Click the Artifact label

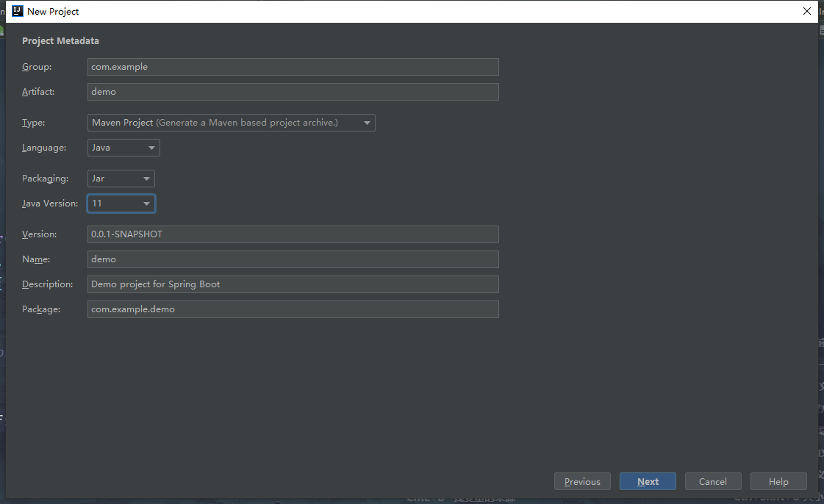point(38,91)
